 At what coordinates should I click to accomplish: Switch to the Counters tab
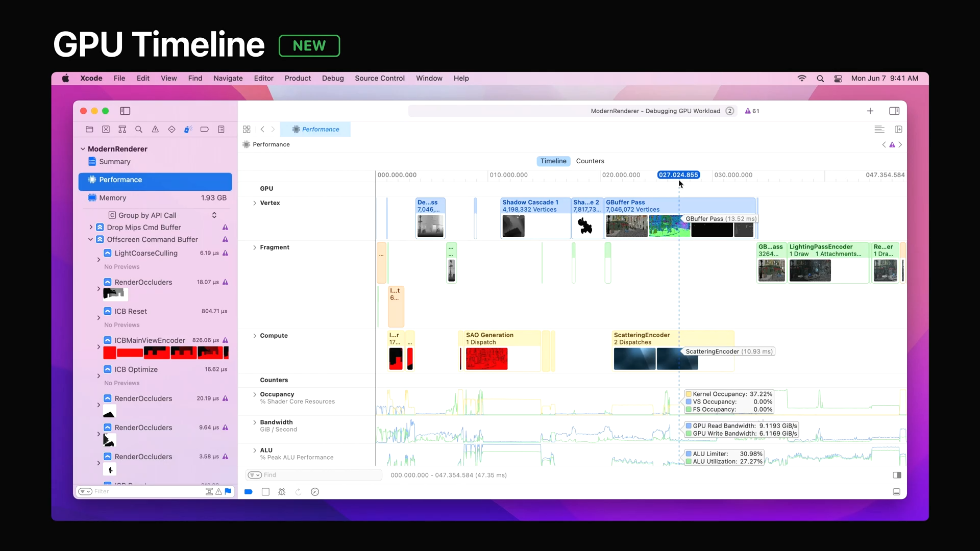tap(590, 161)
